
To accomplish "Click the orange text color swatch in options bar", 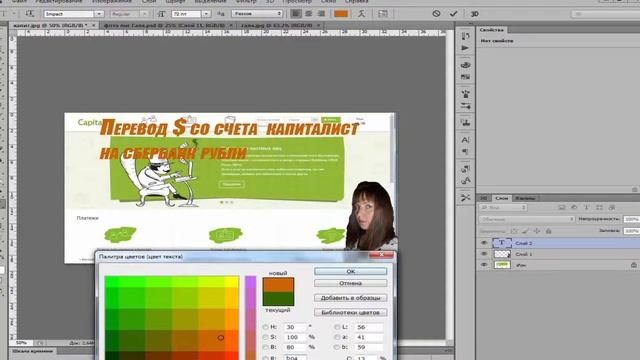I will click(341, 14).
